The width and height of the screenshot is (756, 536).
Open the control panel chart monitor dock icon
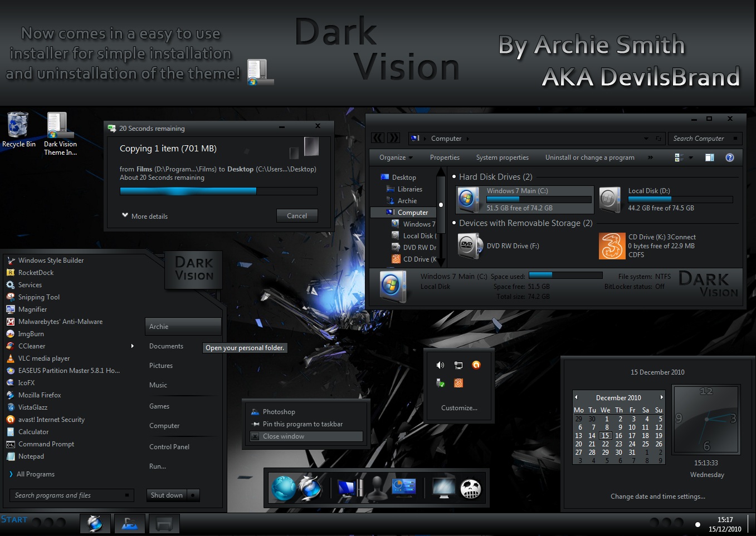tap(403, 488)
